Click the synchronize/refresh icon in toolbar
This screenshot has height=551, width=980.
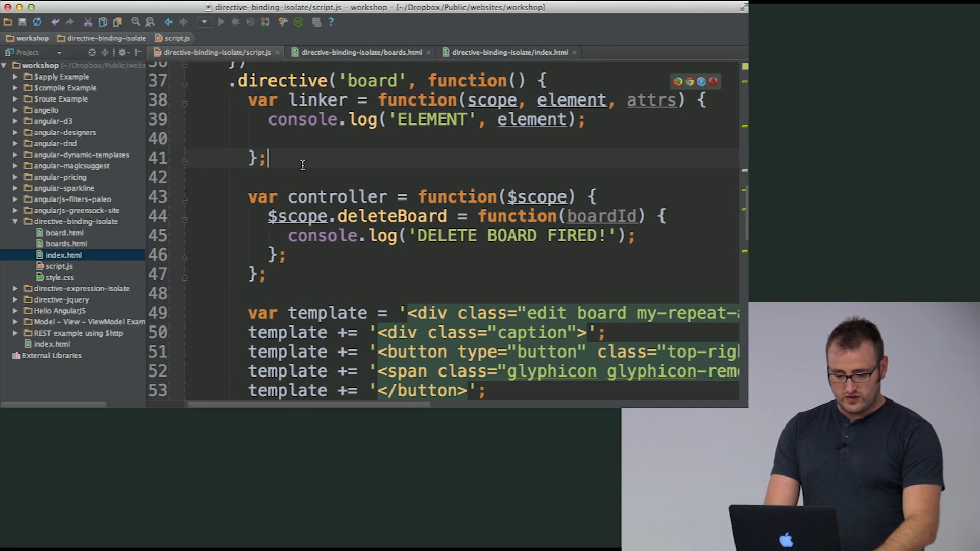(37, 21)
